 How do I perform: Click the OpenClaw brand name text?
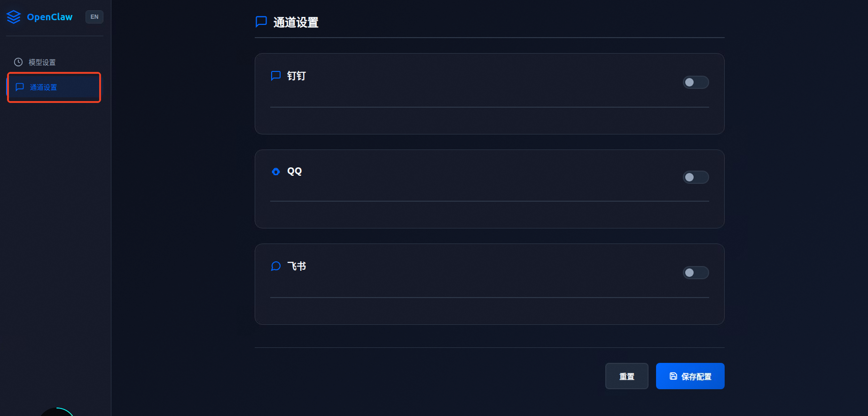pos(50,17)
